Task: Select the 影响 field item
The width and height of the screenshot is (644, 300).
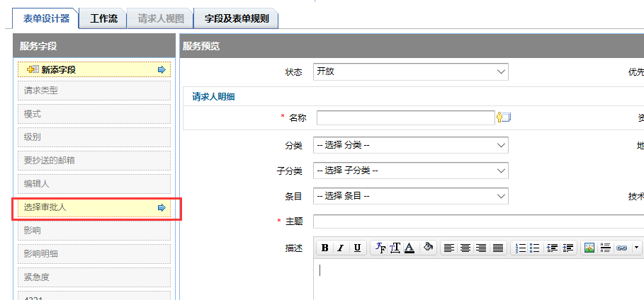Action: 94,231
